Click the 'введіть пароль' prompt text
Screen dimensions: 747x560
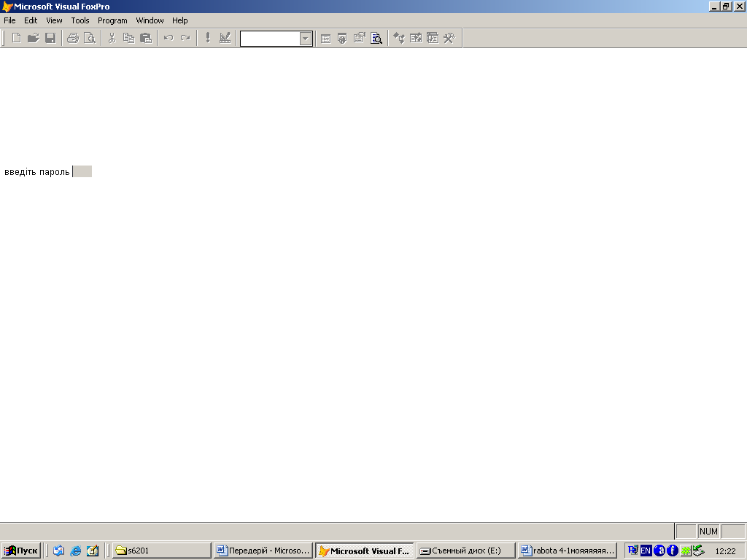coord(36,172)
